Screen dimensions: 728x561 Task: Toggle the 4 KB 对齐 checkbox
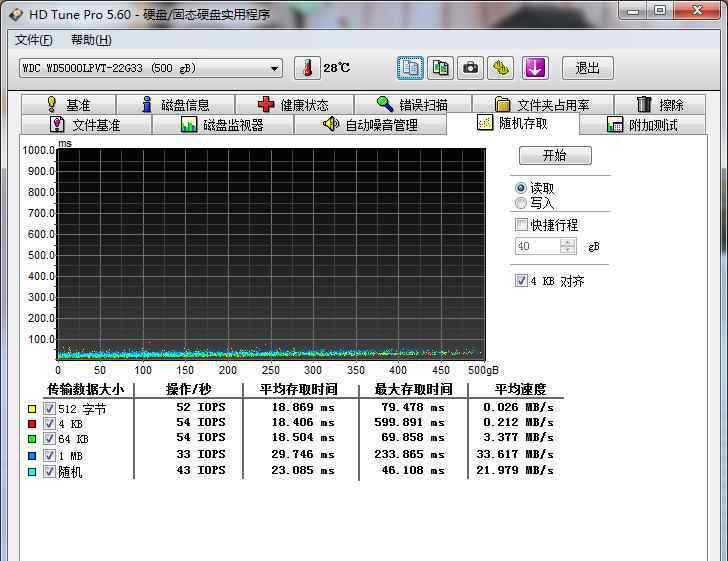point(521,280)
